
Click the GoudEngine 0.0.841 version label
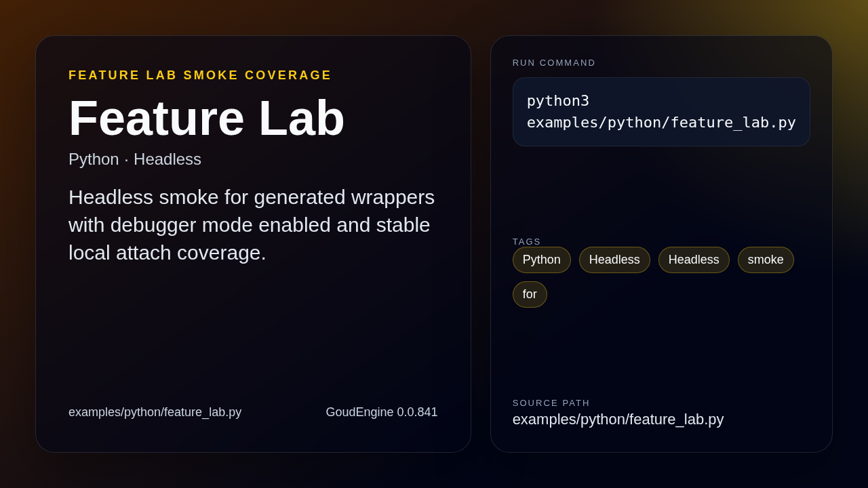point(382,411)
